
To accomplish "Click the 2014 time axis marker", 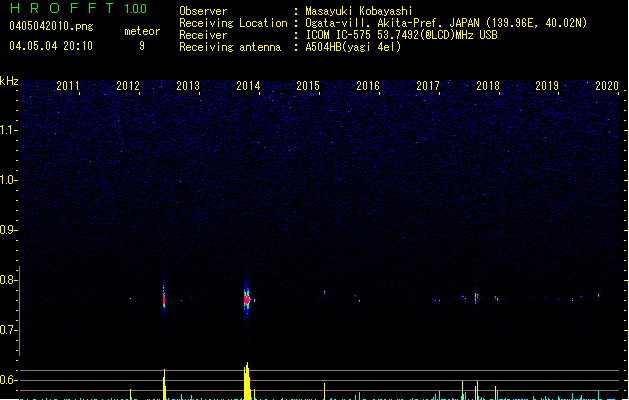I will (x=248, y=86).
